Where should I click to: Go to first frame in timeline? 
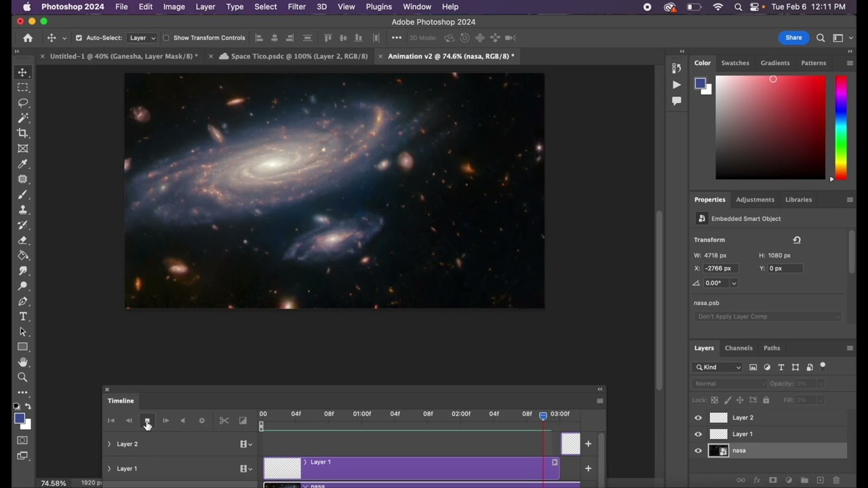pyautogui.click(x=111, y=421)
